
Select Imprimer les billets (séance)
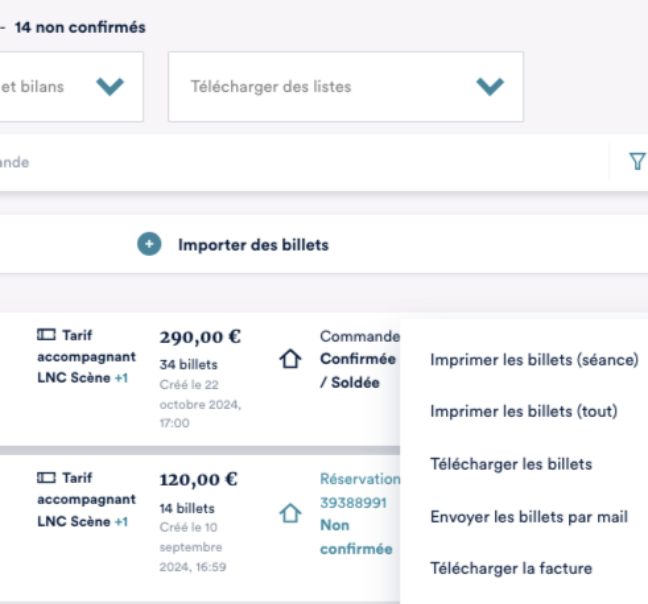533,360
